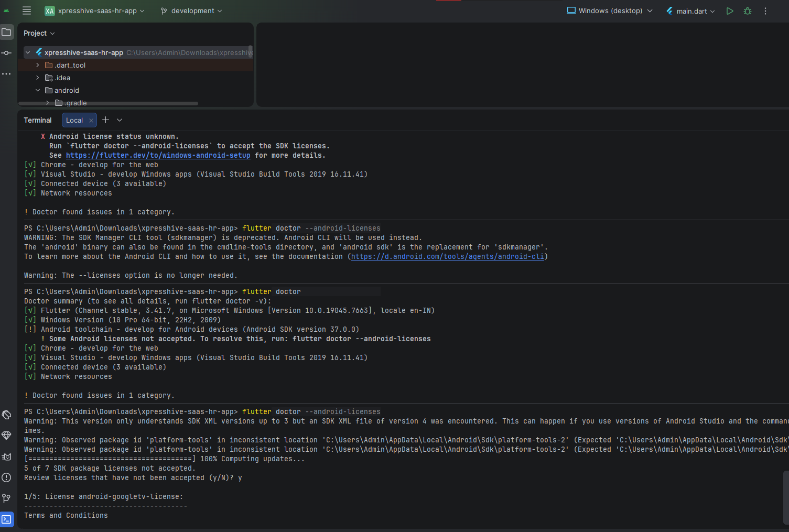This screenshot has height=532, width=789.
Task: Click the first 'flutter doctor --android-licenses' command line
Action: 202,229
